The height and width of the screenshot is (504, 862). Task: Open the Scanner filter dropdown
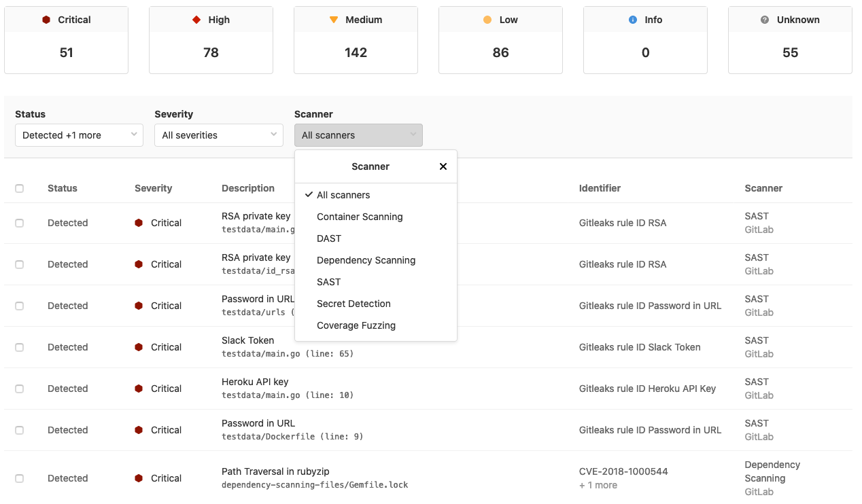pos(358,135)
